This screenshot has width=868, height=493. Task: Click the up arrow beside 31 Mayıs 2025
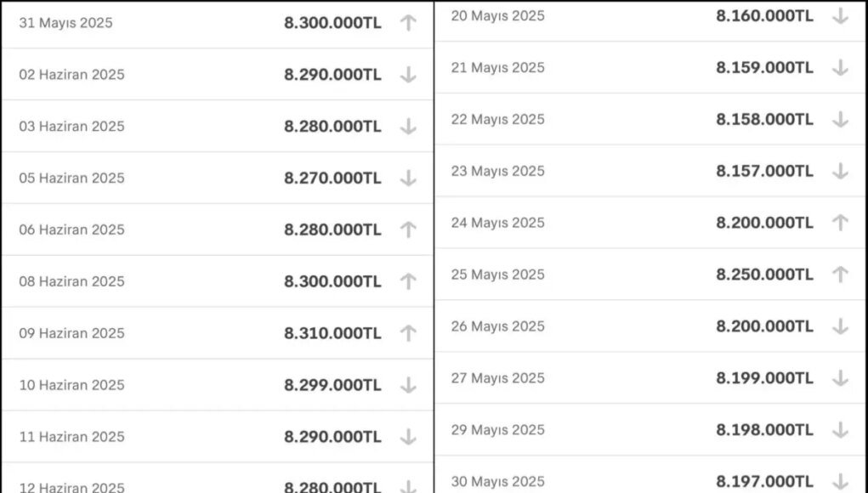[x=408, y=23]
